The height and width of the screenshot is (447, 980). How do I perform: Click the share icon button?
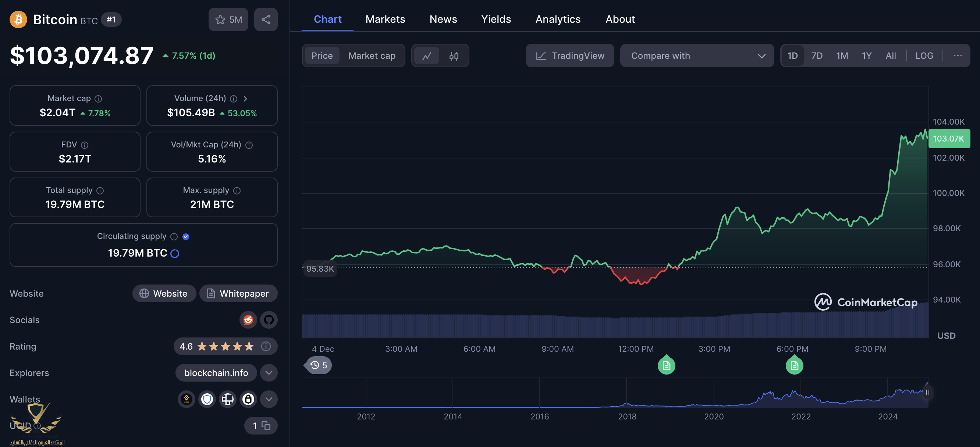point(266,19)
